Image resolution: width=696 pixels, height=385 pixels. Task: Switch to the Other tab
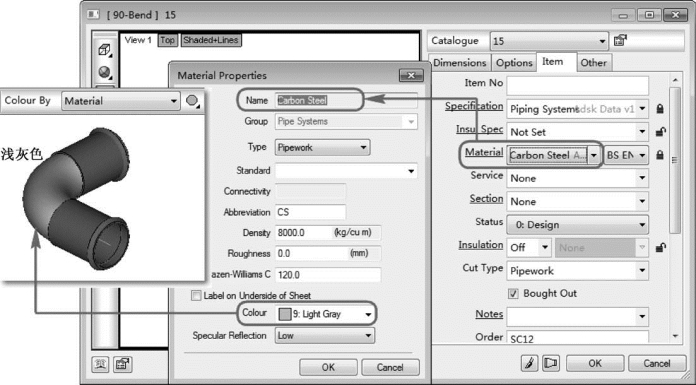pos(594,63)
